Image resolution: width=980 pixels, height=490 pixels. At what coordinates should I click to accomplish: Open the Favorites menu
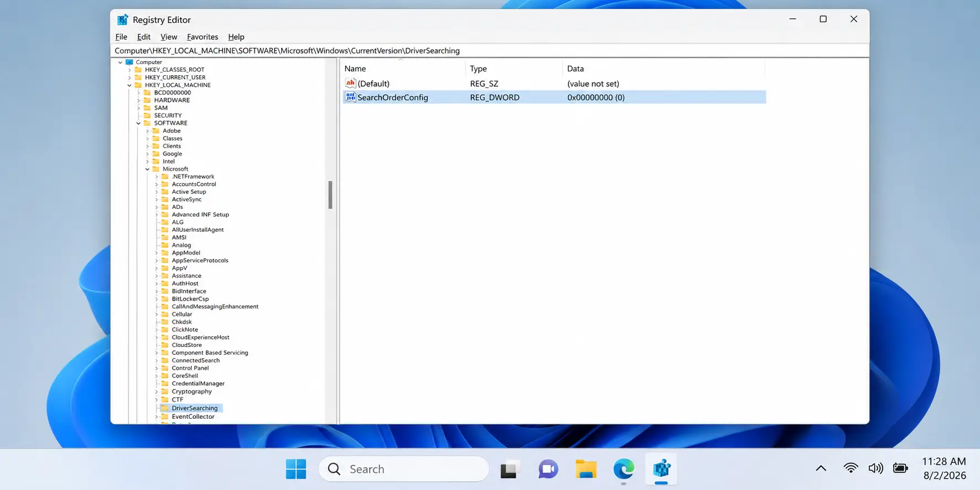(x=202, y=36)
